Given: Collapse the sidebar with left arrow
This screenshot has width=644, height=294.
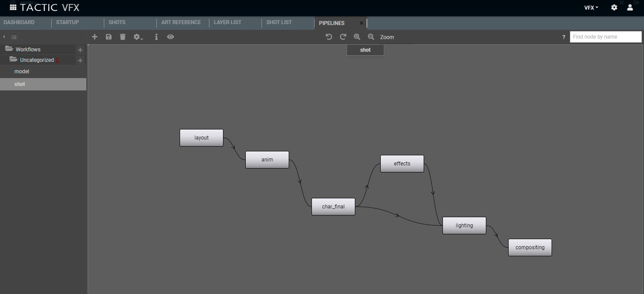Looking at the screenshot, I should 4,37.
